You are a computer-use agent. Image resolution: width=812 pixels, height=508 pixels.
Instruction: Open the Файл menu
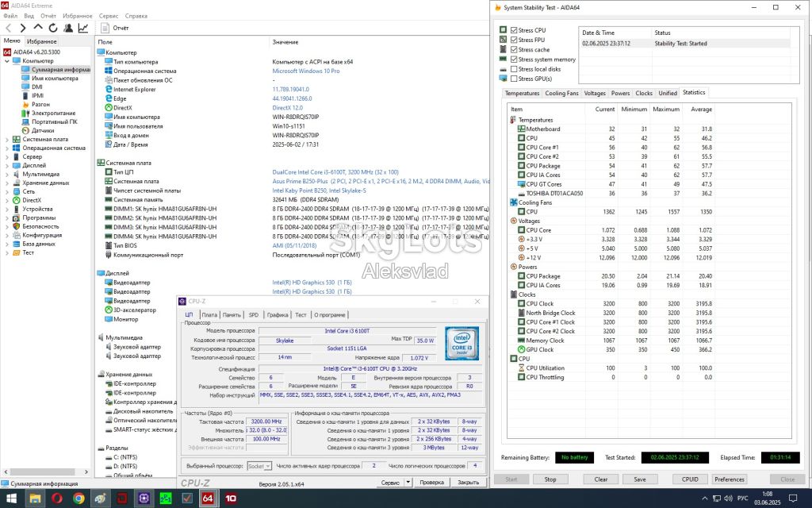tap(10, 16)
